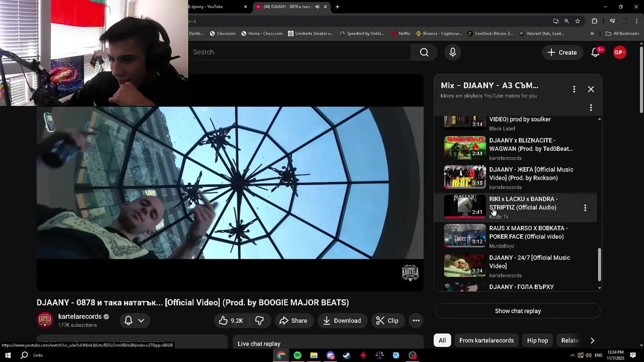Open the CLIP account avatar menu
The image size is (644, 362).
(x=620, y=52)
